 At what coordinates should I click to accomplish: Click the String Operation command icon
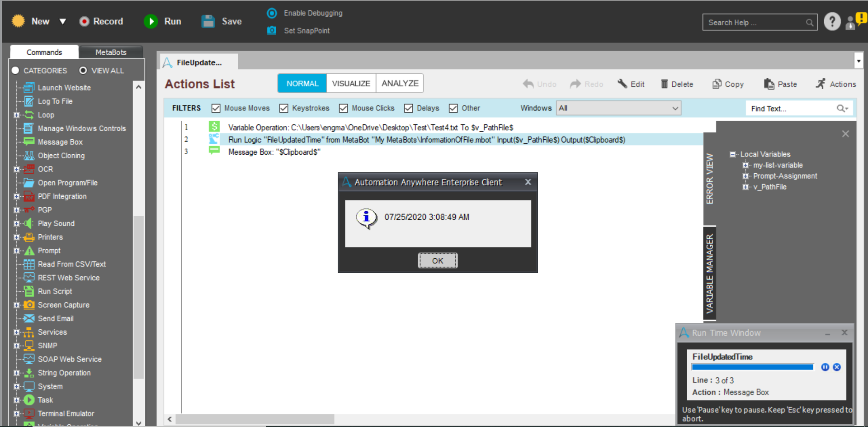pos(29,372)
